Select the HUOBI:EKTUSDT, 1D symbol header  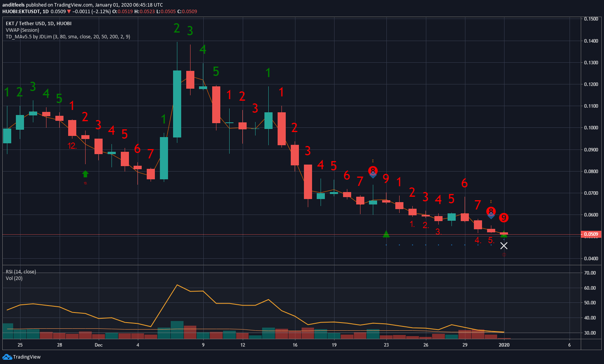(26, 12)
